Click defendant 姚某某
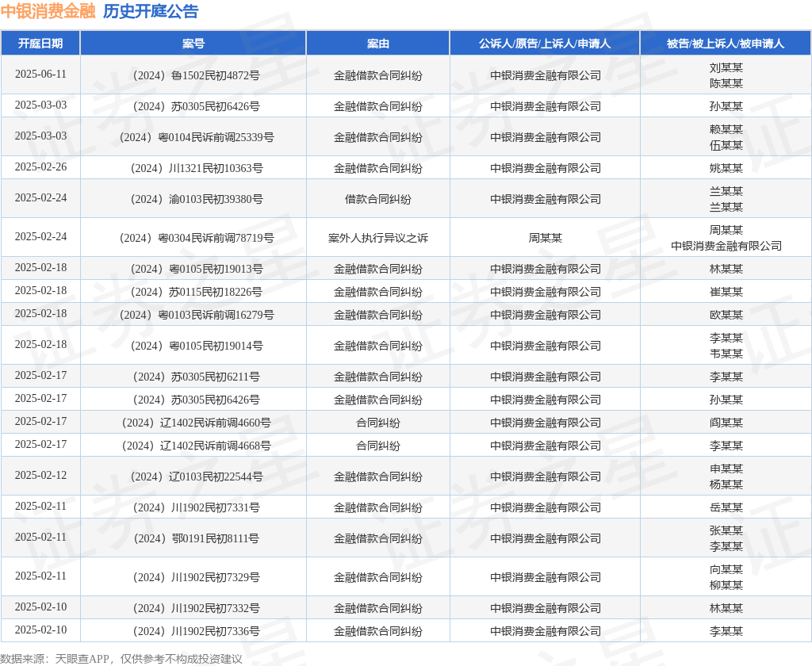Image resolution: width=812 pixels, height=666 pixels. [x=726, y=168]
